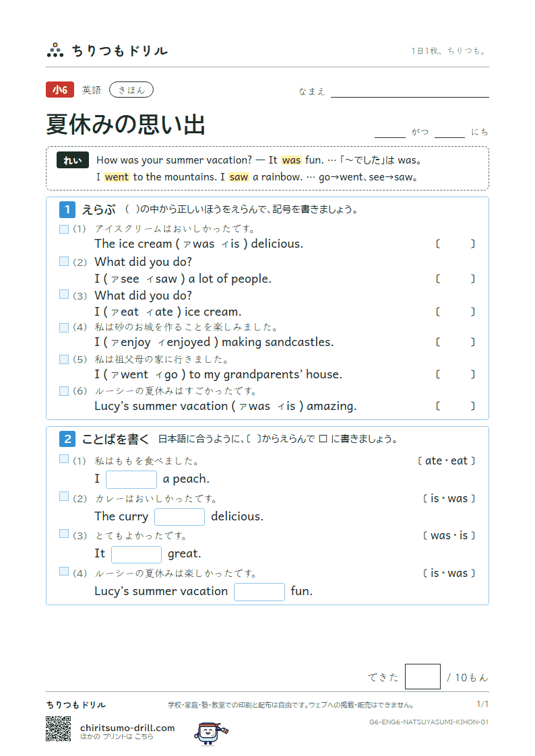Click the answer bracket for 'was / is amazing'
The width and height of the screenshot is (535, 756).
click(x=455, y=406)
